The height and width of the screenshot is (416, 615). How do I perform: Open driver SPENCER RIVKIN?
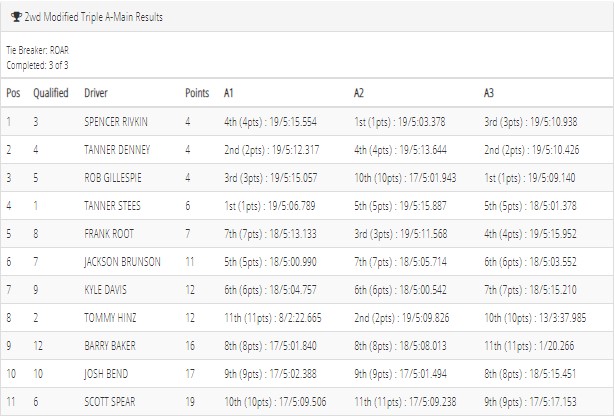point(116,122)
